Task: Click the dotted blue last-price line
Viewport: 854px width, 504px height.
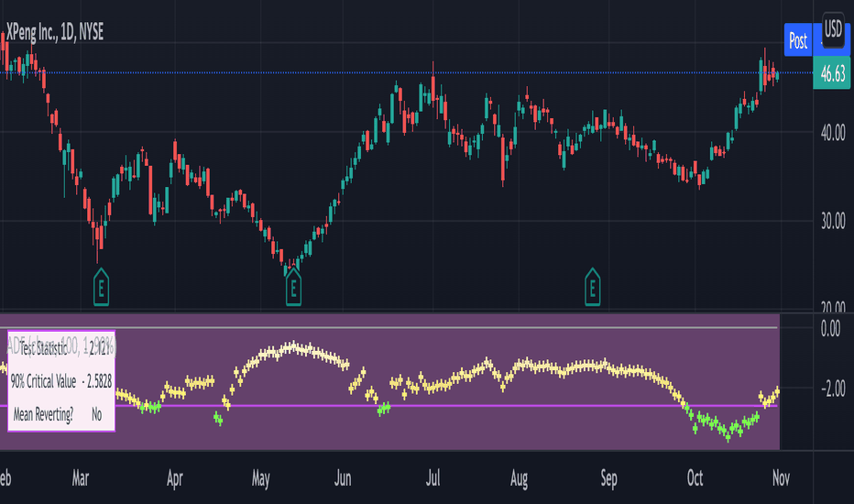Action: (406, 72)
